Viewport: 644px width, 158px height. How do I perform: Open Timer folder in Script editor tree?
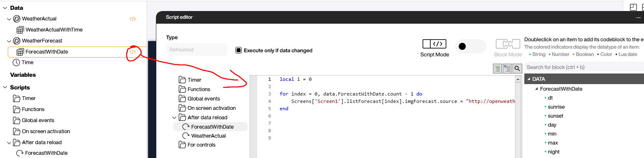click(182, 80)
